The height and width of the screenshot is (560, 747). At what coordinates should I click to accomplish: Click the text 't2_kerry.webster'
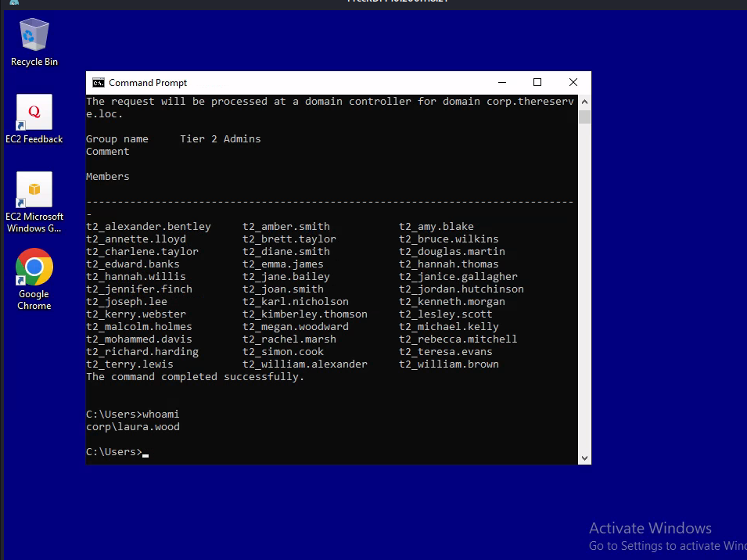pos(136,314)
